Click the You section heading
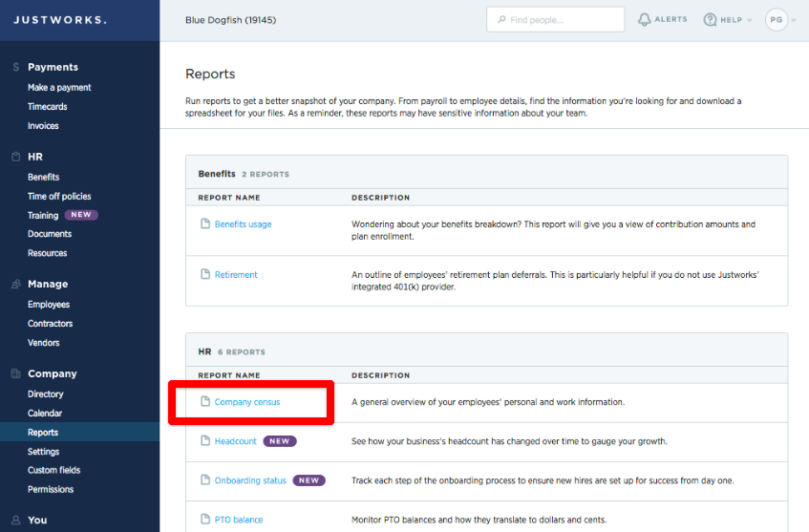 tap(37, 521)
